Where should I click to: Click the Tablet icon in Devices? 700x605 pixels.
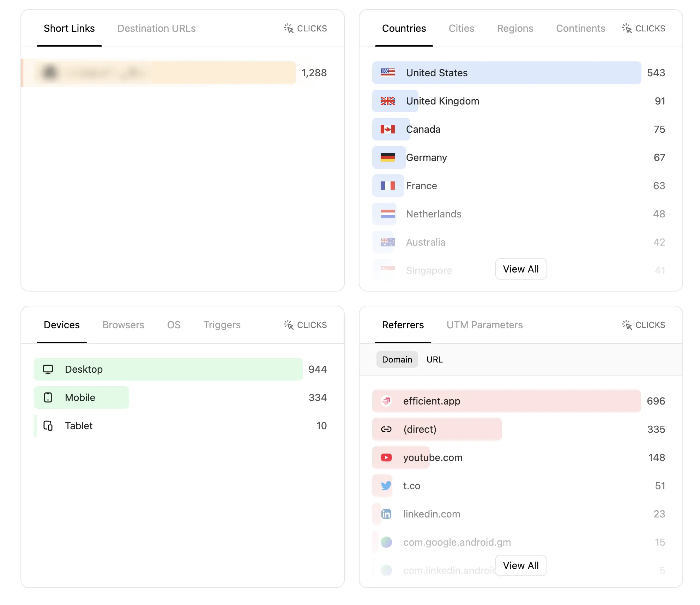pyautogui.click(x=48, y=426)
